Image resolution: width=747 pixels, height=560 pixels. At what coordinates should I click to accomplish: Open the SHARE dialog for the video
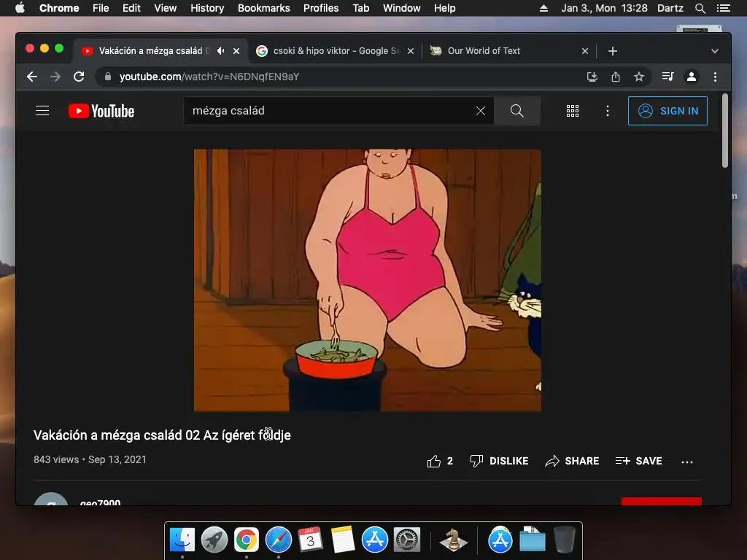[572, 461]
